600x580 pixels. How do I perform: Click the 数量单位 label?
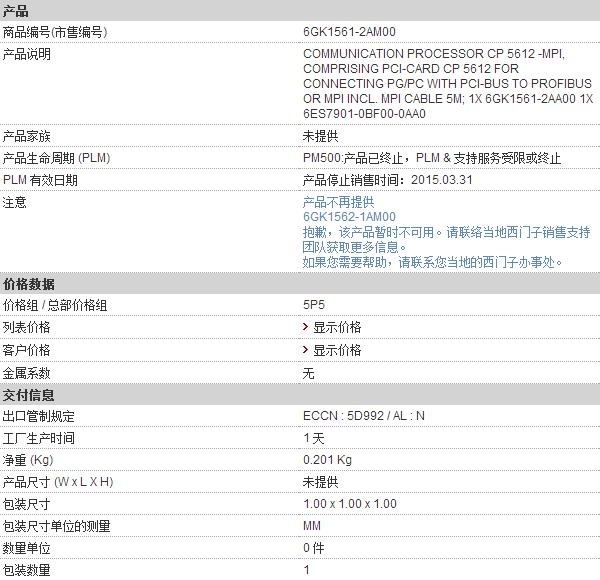tap(26, 548)
